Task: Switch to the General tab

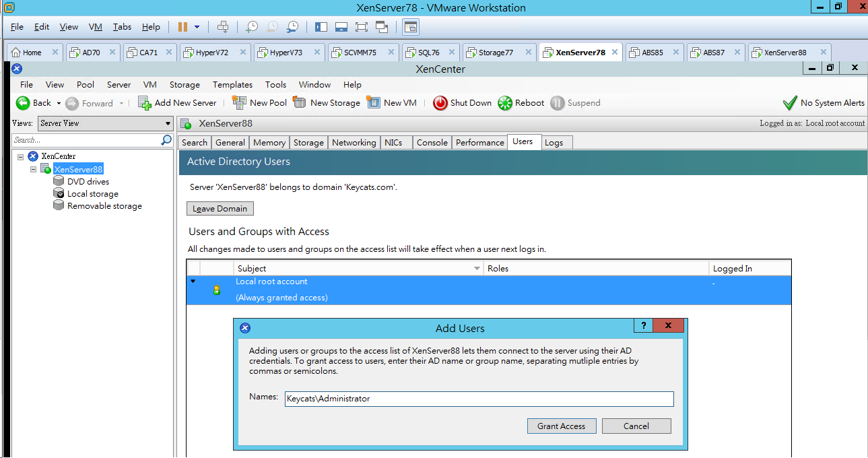Action: (x=230, y=143)
